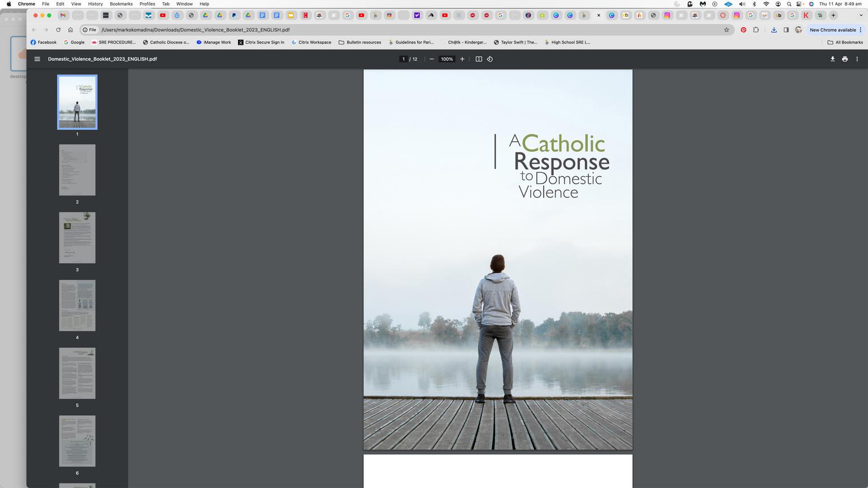Open the Citrix Workspace bookmark
The height and width of the screenshot is (488, 868).
(311, 42)
